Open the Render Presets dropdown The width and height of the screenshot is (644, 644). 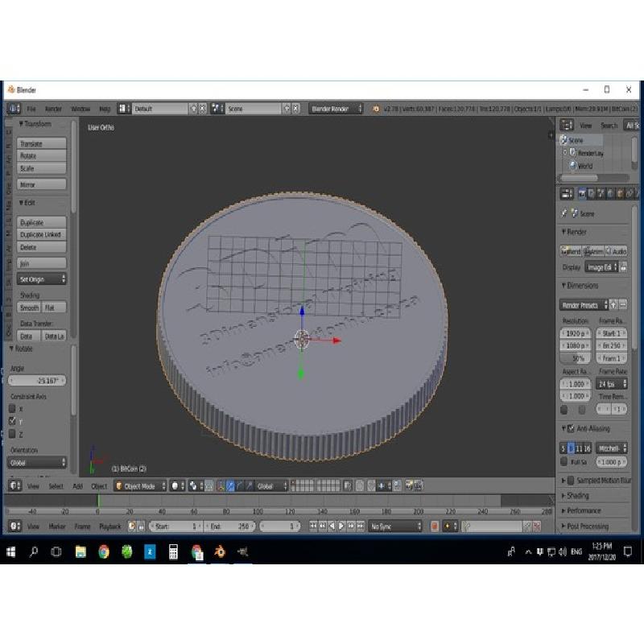point(584,305)
